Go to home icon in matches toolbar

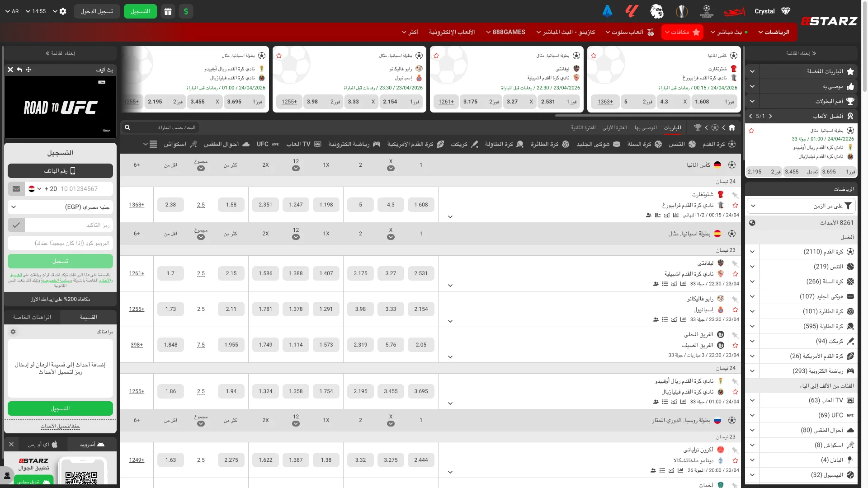[732, 127]
